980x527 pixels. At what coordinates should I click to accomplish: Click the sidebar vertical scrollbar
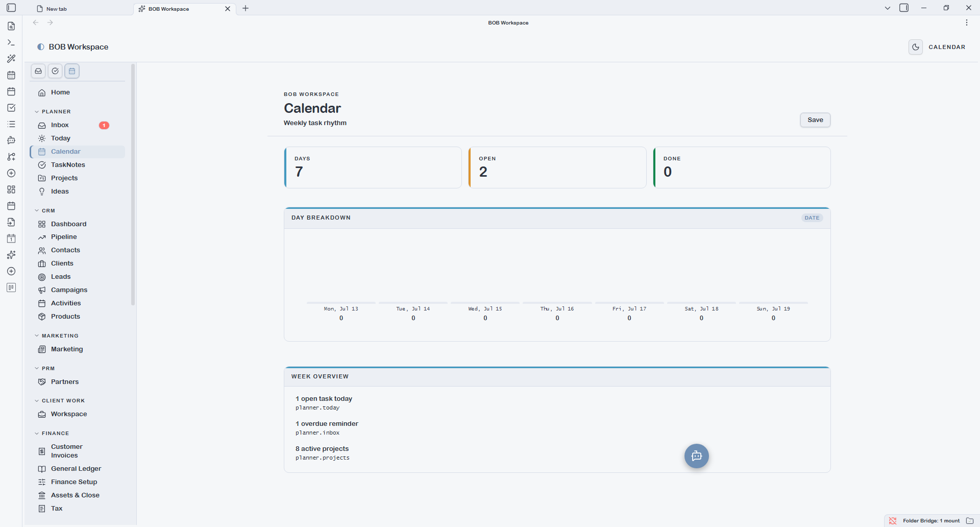133,184
